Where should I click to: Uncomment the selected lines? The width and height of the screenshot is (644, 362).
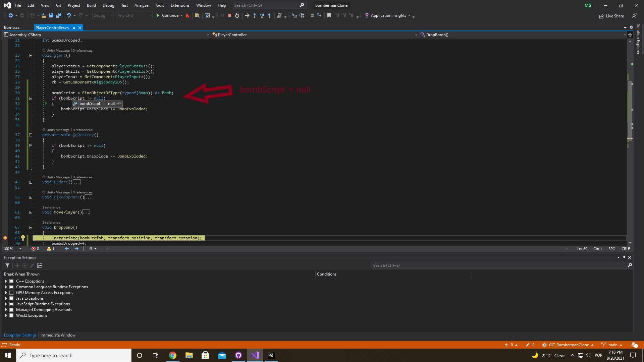[319, 15]
